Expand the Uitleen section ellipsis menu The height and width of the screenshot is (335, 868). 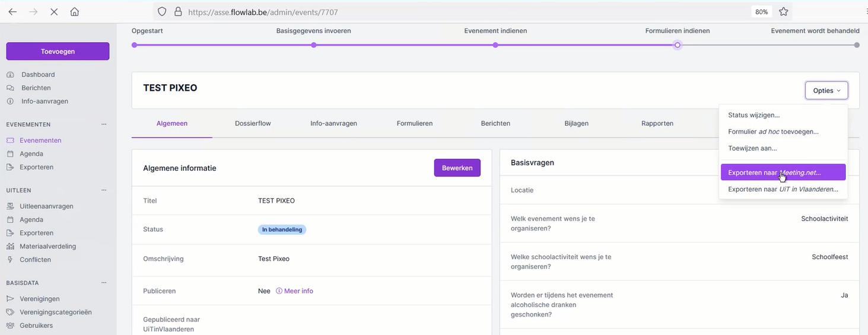tap(104, 190)
